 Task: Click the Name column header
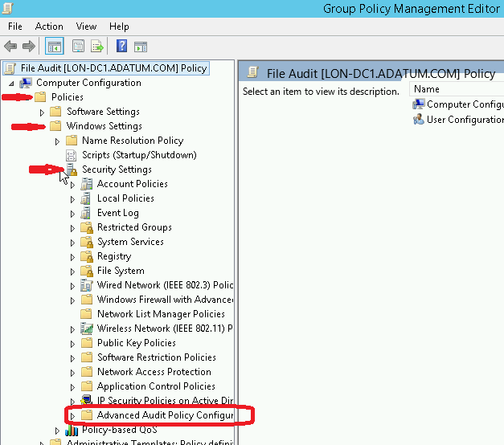(x=457, y=89)
